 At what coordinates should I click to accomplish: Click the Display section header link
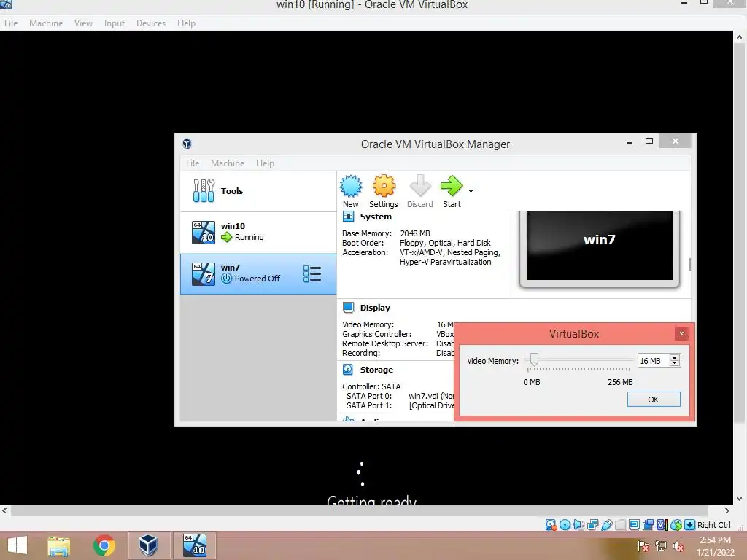coord(375,308)
